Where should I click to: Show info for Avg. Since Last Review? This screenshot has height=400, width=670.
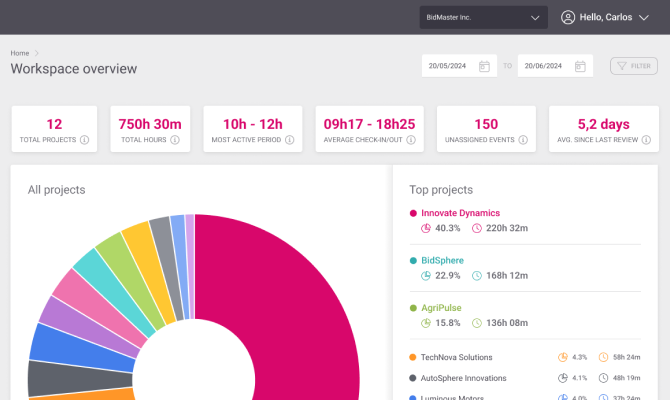pyautogui.click(x=646, y=140)
